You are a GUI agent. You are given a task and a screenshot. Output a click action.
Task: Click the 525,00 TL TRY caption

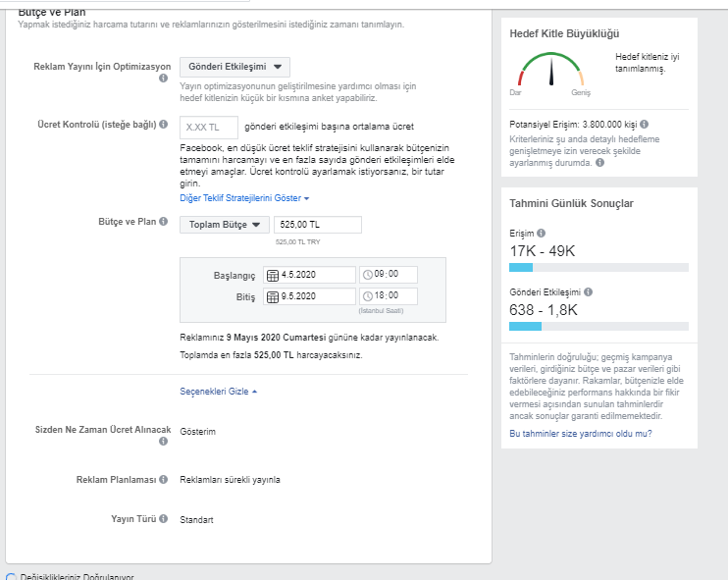pyautogui.click(x=297, y=242)
